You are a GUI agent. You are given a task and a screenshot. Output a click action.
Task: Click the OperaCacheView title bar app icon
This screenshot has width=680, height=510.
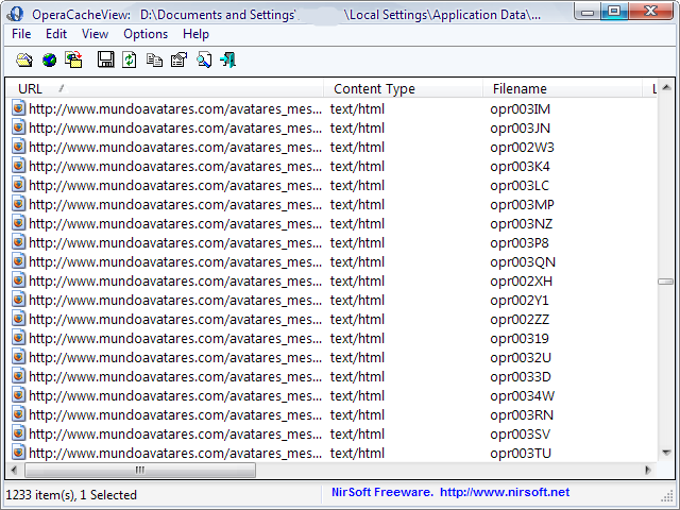pyautogui.click(x=15, y=14)
